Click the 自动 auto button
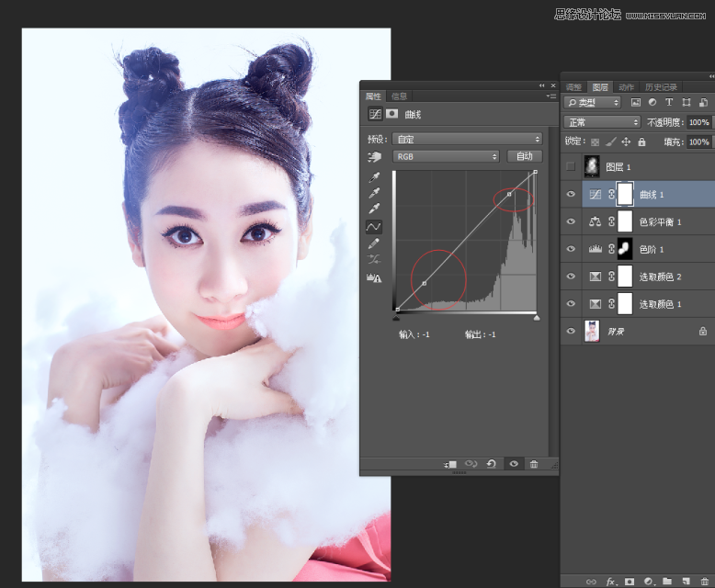715x588 pixels. [524, 156]
